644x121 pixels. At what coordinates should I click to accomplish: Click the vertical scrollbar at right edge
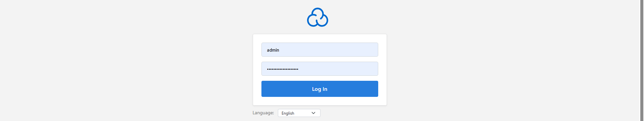[x=642, y=60]
